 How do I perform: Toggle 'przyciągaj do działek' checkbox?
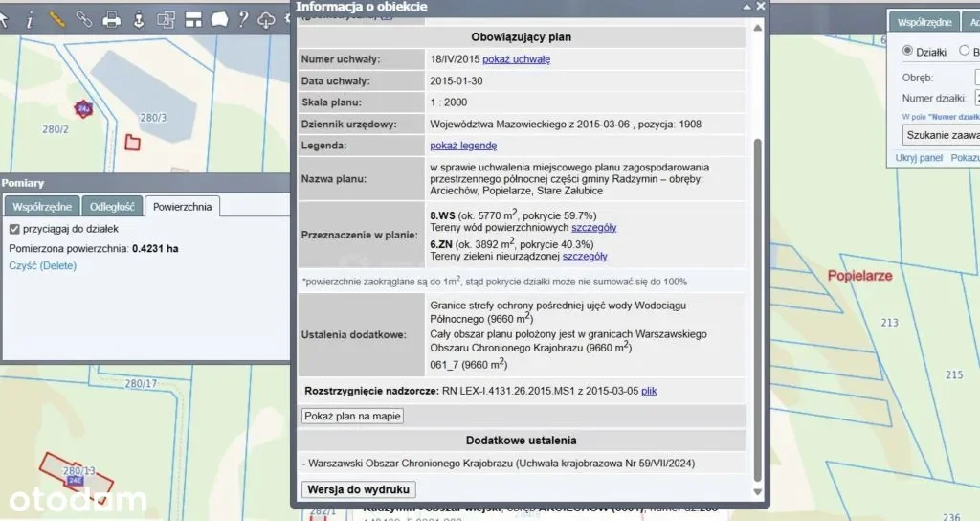[x=14, y=230]
